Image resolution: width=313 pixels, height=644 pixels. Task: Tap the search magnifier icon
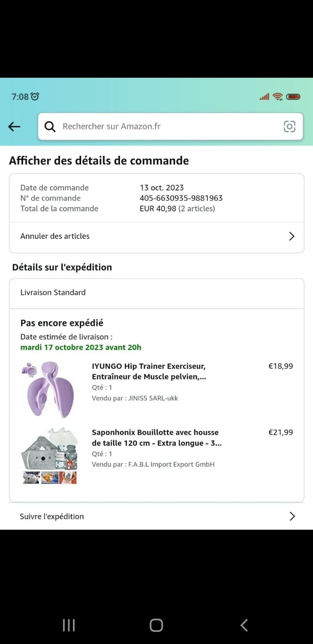(50, 126)
